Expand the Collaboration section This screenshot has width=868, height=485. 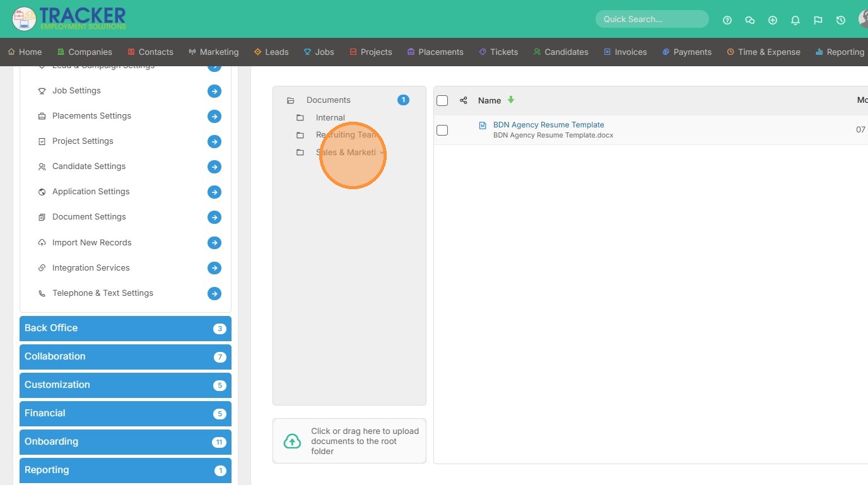(126, 357)
